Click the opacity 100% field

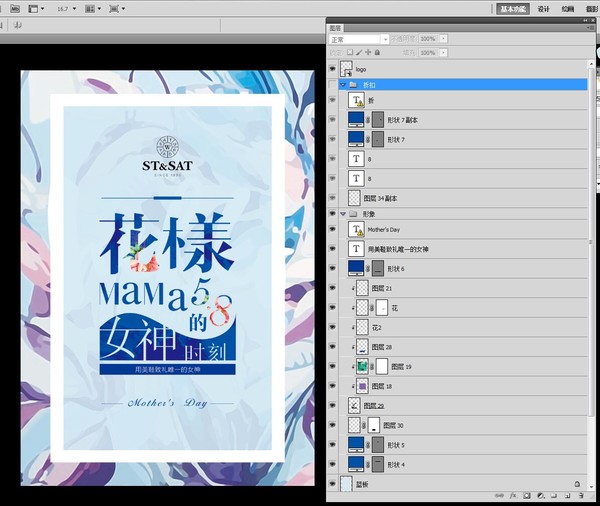pos(429,39)
